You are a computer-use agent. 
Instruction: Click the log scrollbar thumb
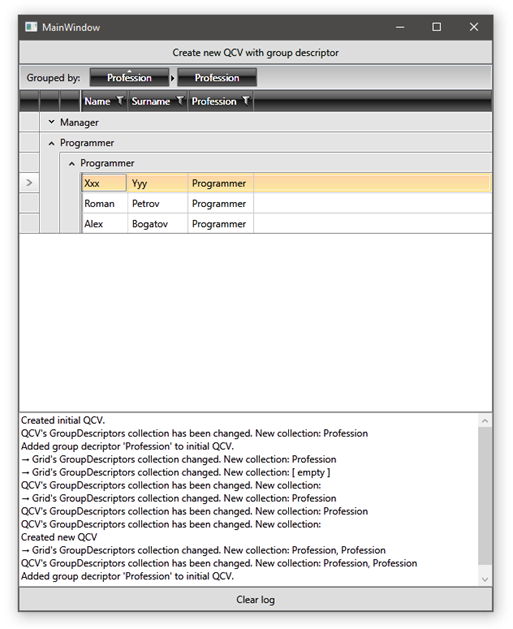click(x=485, y=496)
